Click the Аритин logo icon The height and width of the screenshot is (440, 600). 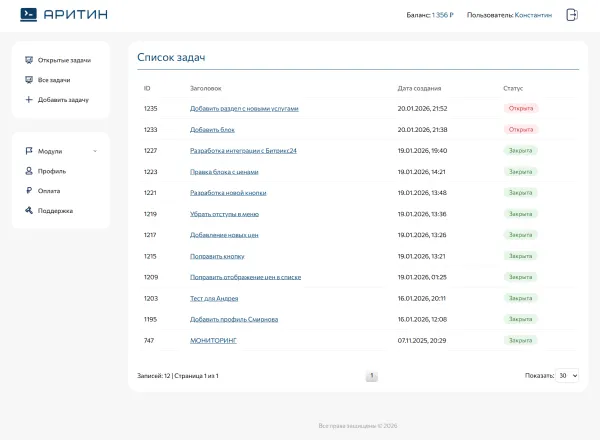tap(29, 15)
